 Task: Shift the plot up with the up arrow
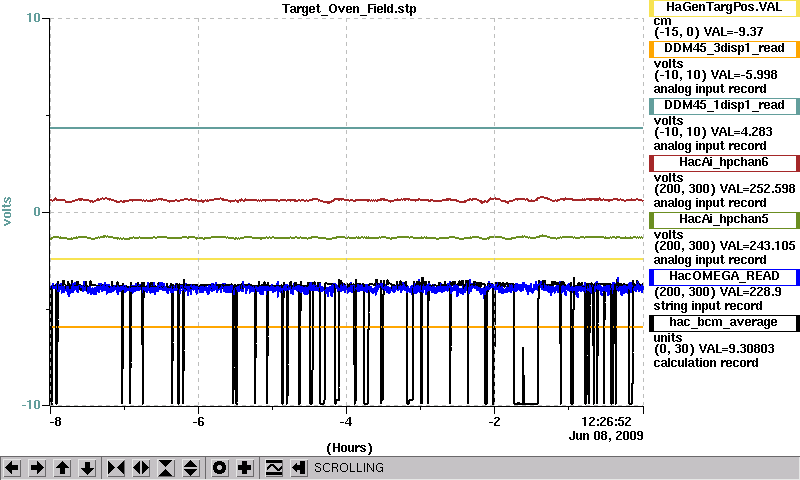tap(62, 468)
